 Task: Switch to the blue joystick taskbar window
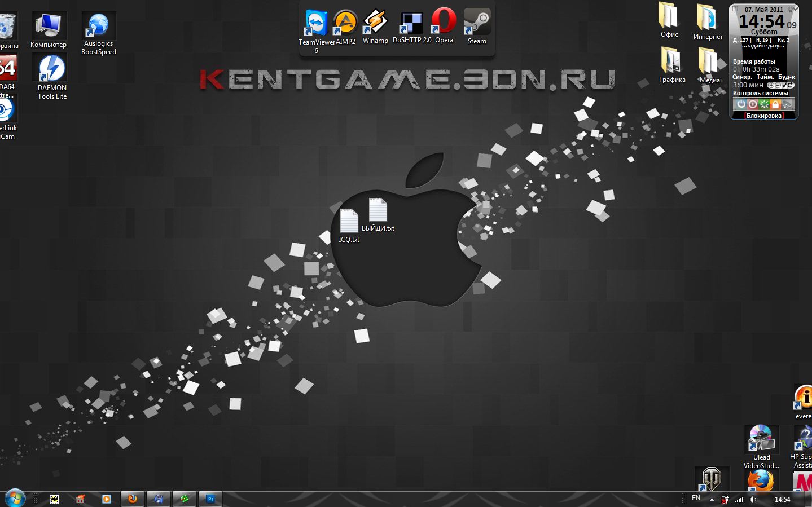click(159, 499)
